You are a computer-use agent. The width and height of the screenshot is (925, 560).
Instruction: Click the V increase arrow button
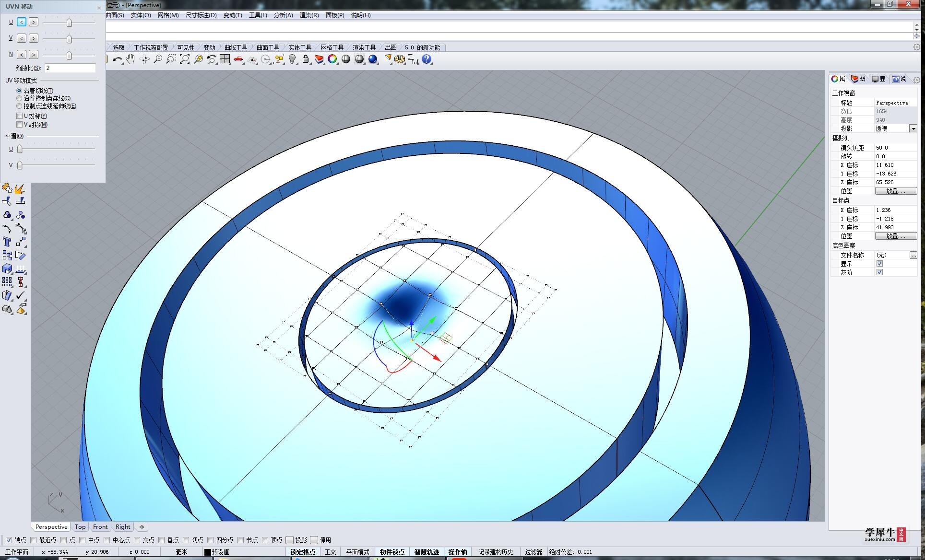(x=33, y=38)
